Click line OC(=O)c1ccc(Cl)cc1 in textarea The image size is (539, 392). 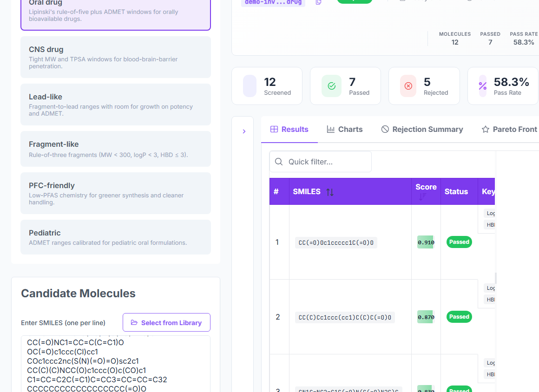click(x=63, y=352)
